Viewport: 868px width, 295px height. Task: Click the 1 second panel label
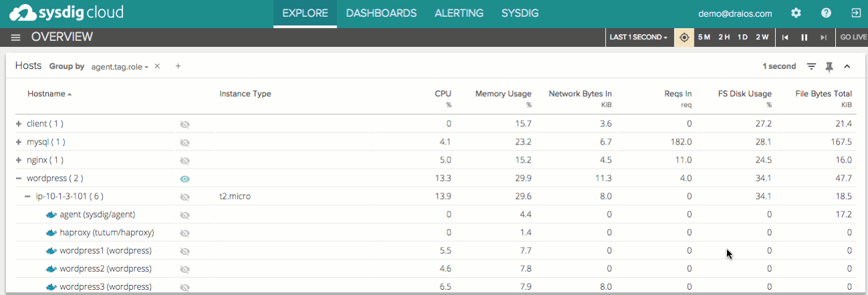779,66
